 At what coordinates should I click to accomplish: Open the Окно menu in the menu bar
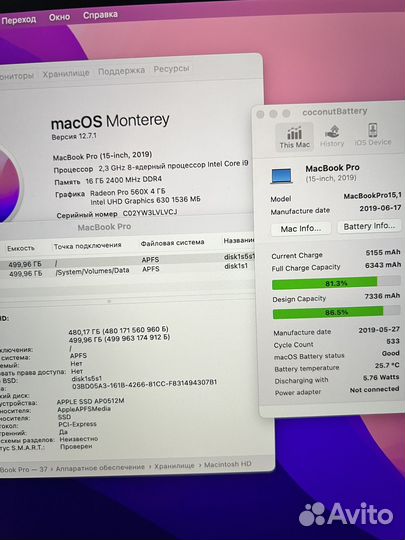(59, 17)
